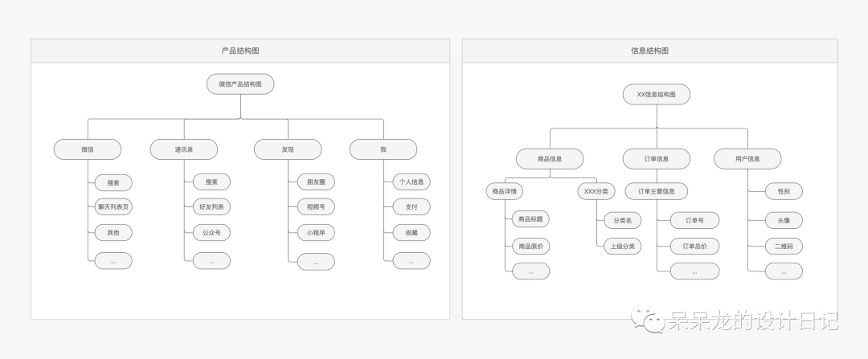This screenshot has height=359, width=868.
Task: Click the 好友列表 node
Action: point(211,207)
